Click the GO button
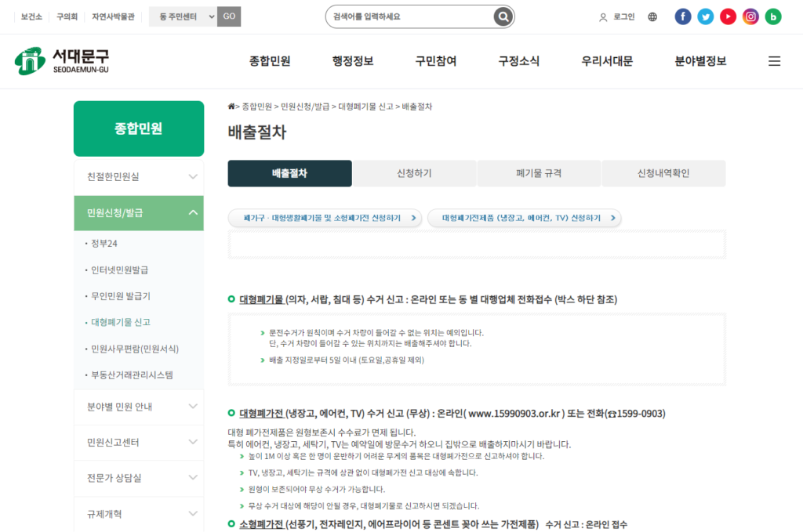This screenshot has height=532, width=803. tap(229, 17)
